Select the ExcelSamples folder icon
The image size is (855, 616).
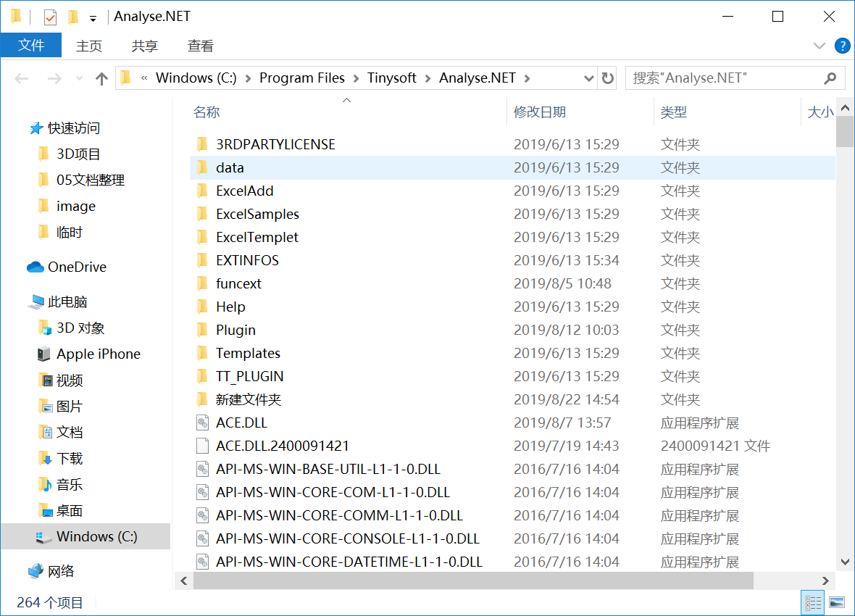pyautogui.click(x=202, y=213)
